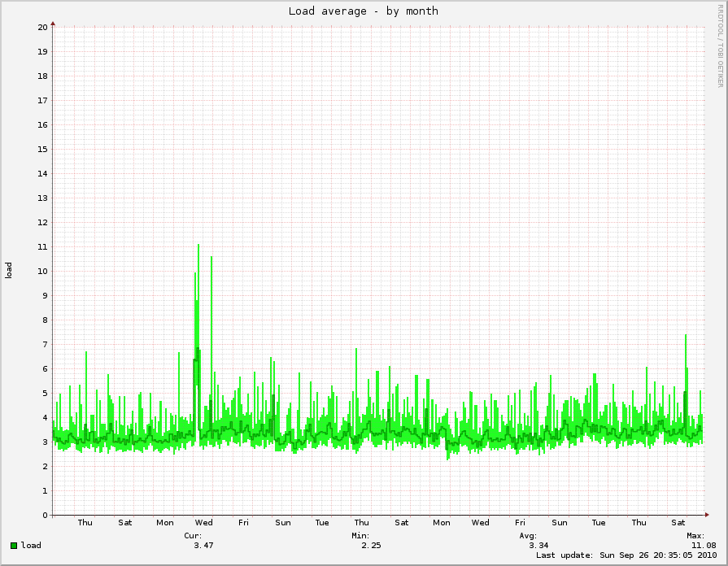Click the y-axis tick label 4
The width and height of the screenshot is (728, 566).
(45, 417)
